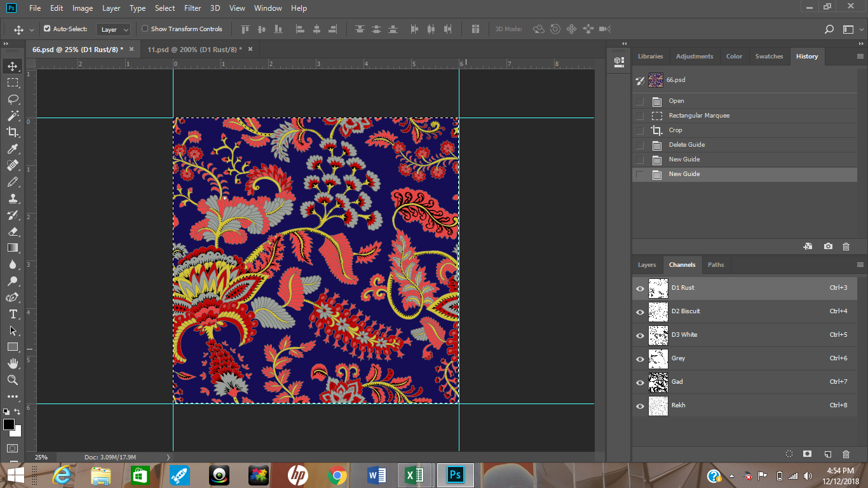Select the Move tool in toolbox
Viewport: 868px width, 488px height.
pos(13,66)
